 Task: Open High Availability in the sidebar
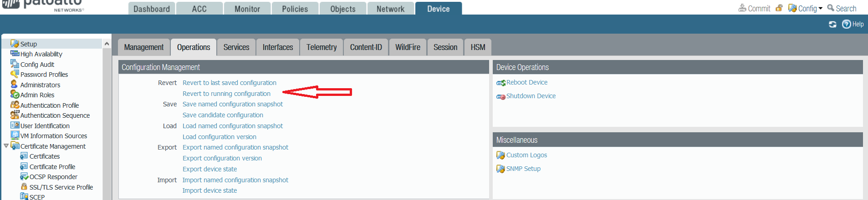pos(41,54)
